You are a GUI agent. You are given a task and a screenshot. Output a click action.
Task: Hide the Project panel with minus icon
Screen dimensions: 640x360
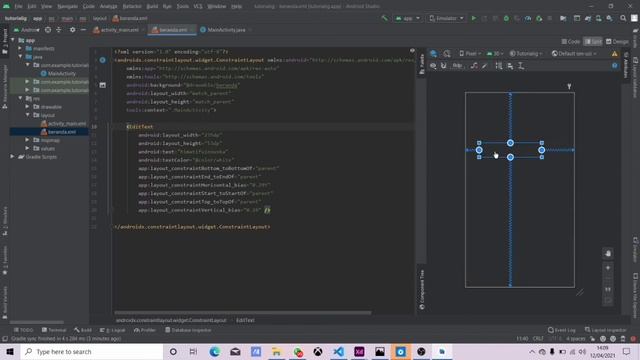83,30
